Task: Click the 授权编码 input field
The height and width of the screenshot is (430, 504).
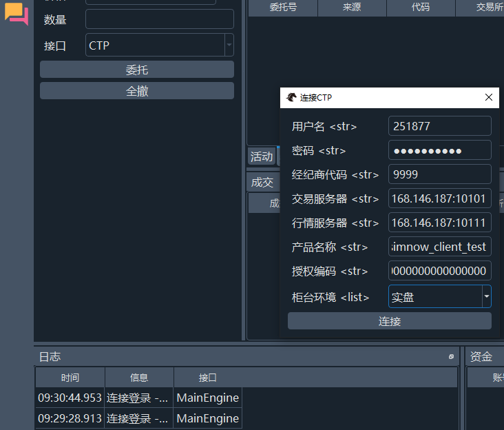Action: point(439,271)
